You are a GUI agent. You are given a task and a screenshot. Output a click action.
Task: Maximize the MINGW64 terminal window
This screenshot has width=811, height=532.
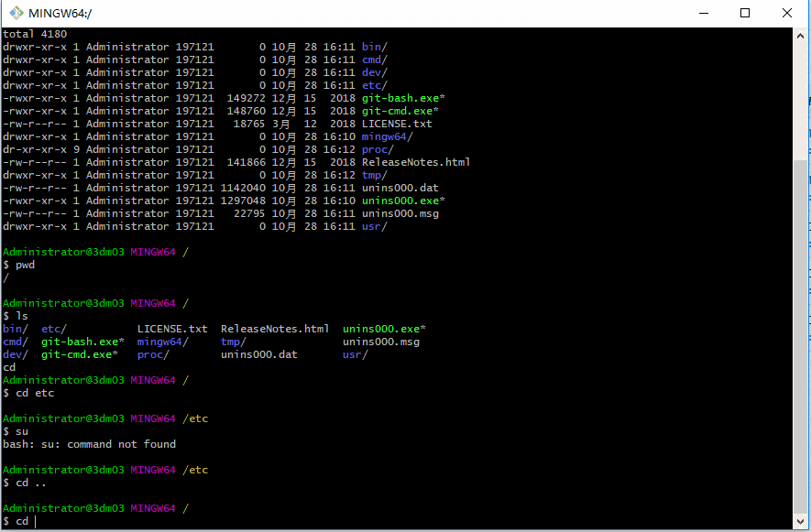click(x=745, y=13)
